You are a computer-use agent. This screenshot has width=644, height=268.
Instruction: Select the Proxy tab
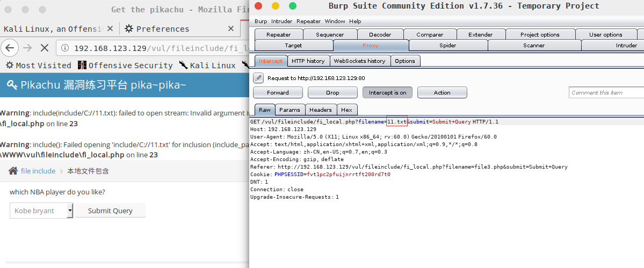pyautogui.click(x=371, y=45)
